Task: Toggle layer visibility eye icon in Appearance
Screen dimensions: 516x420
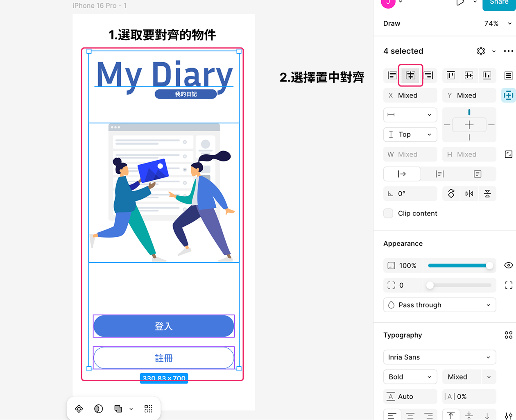Action: [x=508, y=266]
